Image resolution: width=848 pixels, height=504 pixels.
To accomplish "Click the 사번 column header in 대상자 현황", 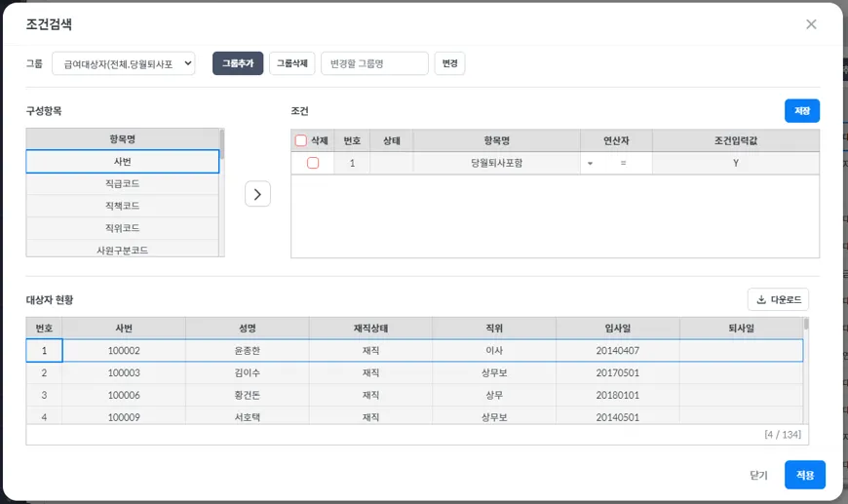I will click(x=124, y=329).
